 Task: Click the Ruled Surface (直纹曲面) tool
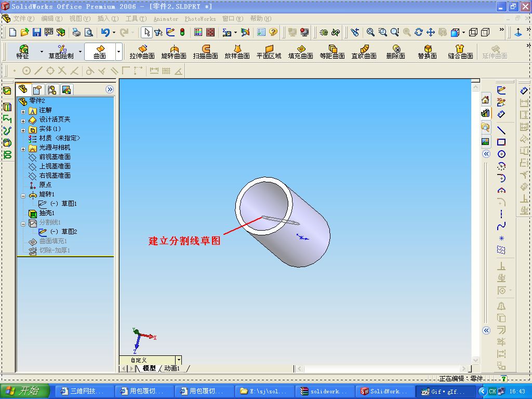364,52
